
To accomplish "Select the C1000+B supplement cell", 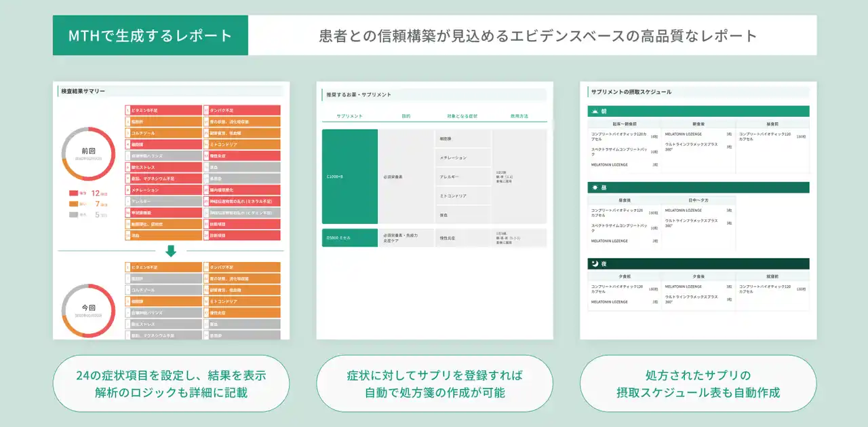I will 349,177.
